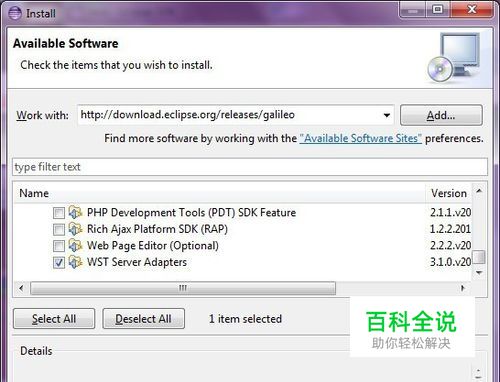Click the type filter text field
This screenshot has width=500, height=382.
coord(250,167)
